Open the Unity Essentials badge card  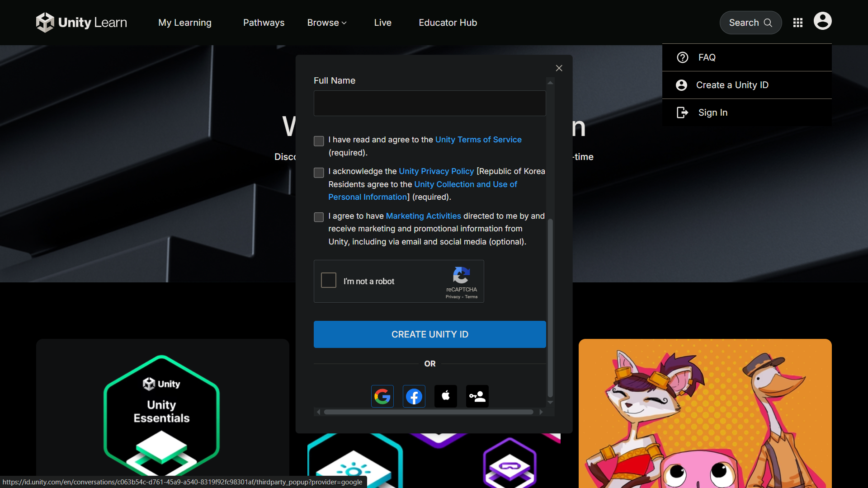point(163,413)
